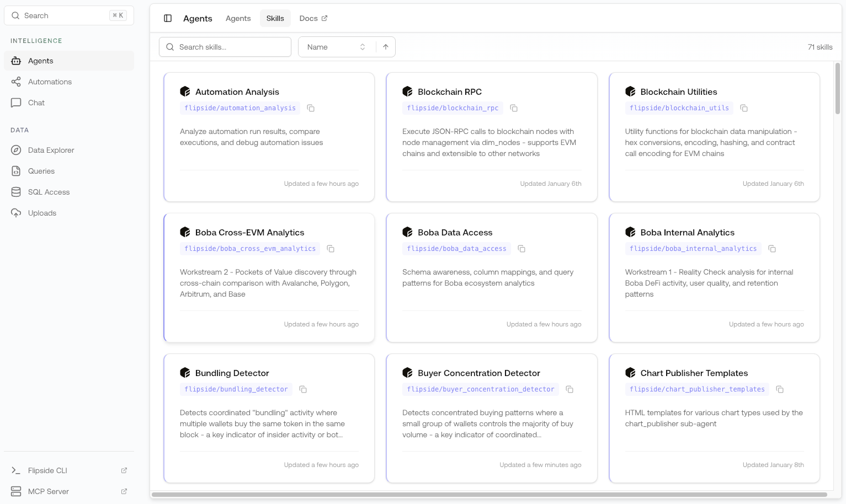This screenshot has height=504, width=846.
Task: Click the flipside/automation_analysis ID tag
Action: click(x=240, y=108)
